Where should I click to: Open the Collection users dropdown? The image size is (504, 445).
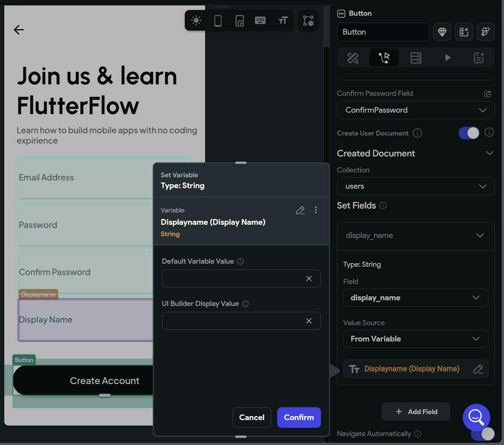click(416, 186)
